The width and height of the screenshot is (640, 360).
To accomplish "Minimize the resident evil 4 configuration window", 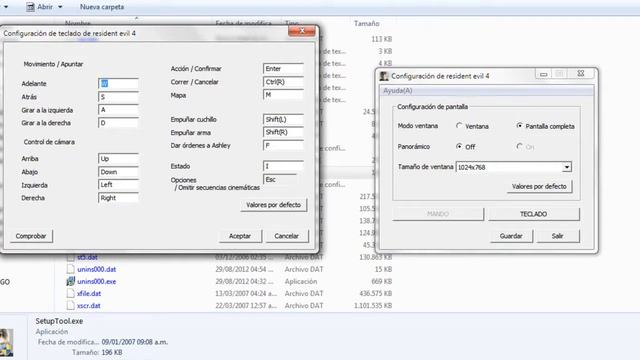I will point(544,74).
